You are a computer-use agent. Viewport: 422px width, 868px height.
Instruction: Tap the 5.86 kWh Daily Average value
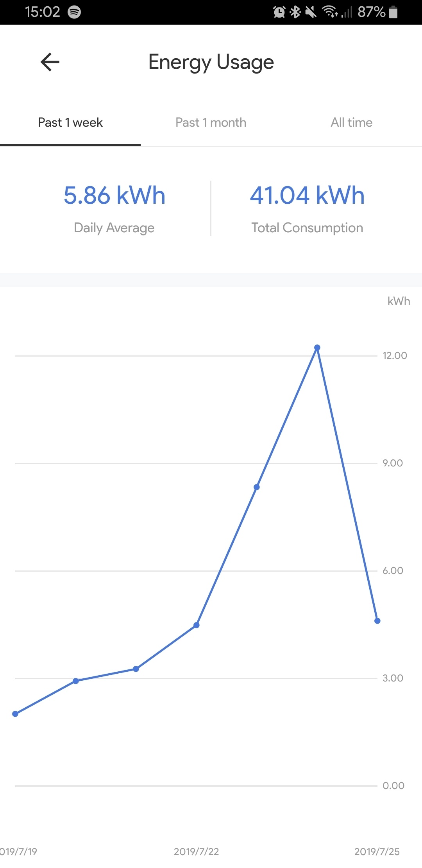114,195
